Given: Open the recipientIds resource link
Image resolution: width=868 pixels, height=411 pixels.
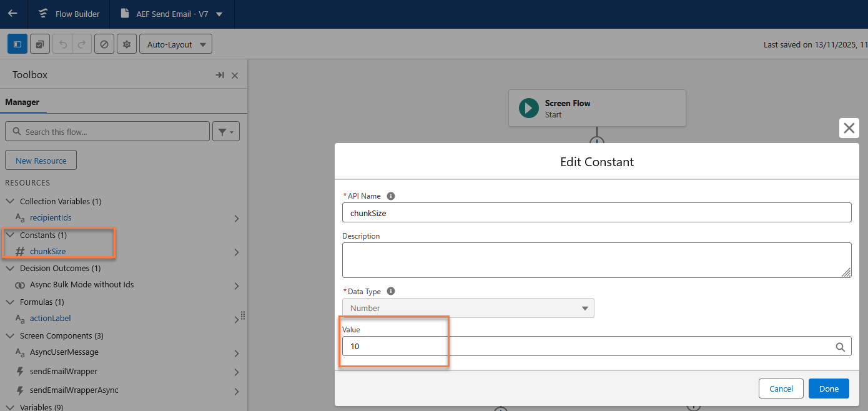Looking at the screenshot, I should coord(54,218).
